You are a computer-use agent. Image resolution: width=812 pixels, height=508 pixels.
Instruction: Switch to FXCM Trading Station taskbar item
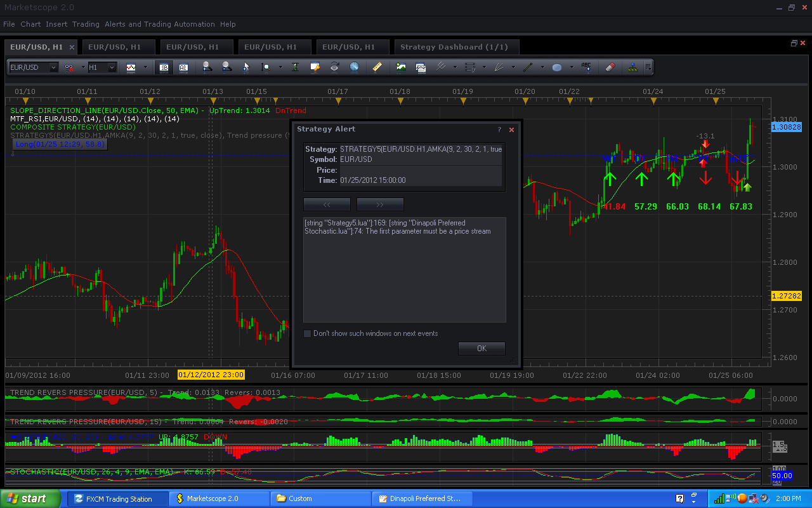(x=118, y=498)
